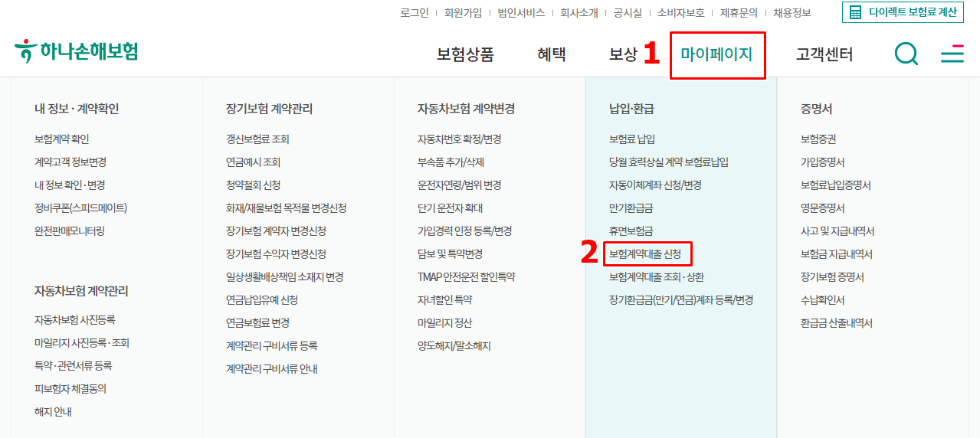Open 마일리지 사진등록·조회
Viewport: 980px width, 438px height.
(82, 343)
